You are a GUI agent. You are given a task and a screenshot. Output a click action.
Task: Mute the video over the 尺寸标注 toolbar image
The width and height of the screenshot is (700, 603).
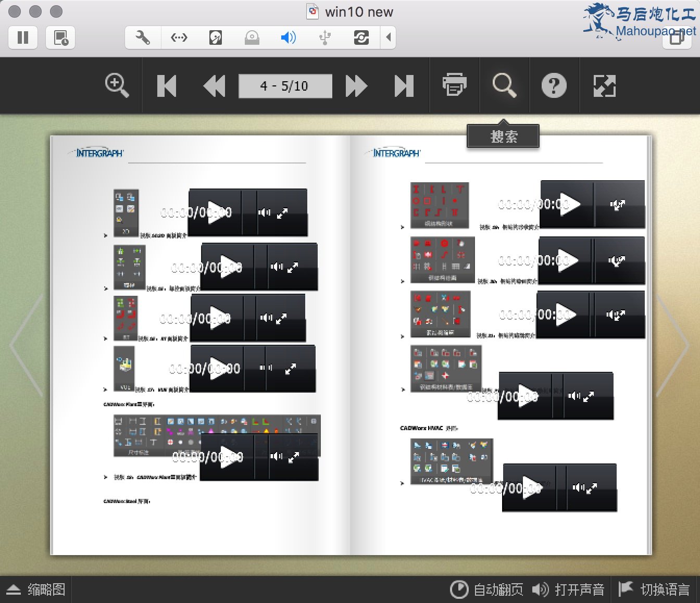tap(277, 456)
